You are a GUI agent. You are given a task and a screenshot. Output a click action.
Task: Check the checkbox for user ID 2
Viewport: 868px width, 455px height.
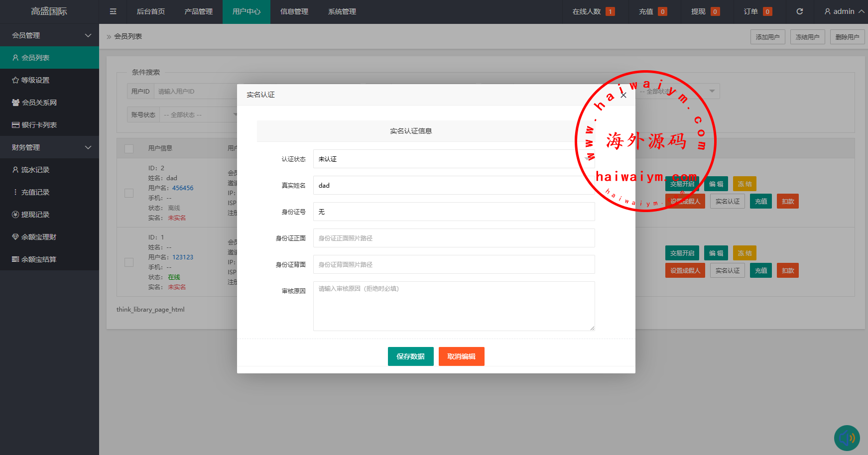(x=129, y=193)
